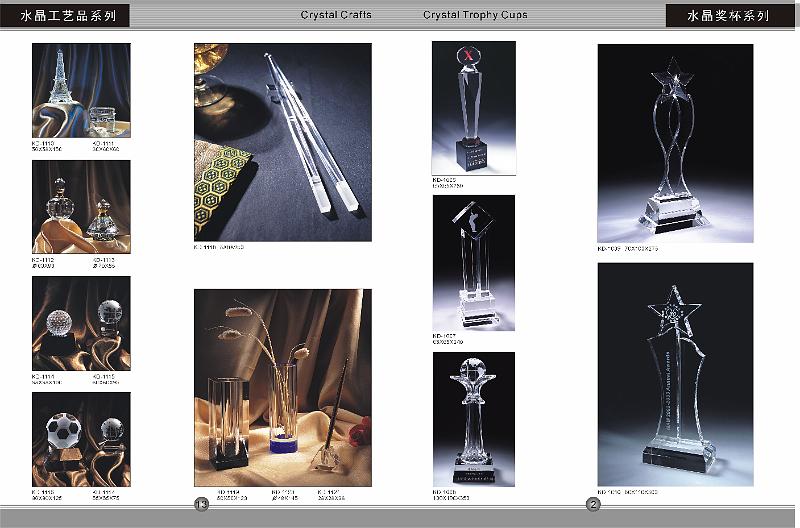The image size is (800, 528).
Task: Click the page number 2 badge
Action: (x=593, y=505)
